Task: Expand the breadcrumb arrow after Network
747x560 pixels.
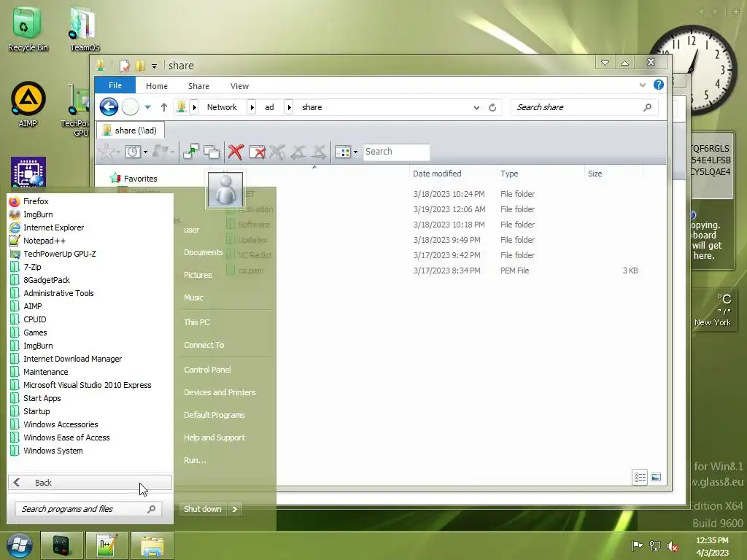Action: 252,107
